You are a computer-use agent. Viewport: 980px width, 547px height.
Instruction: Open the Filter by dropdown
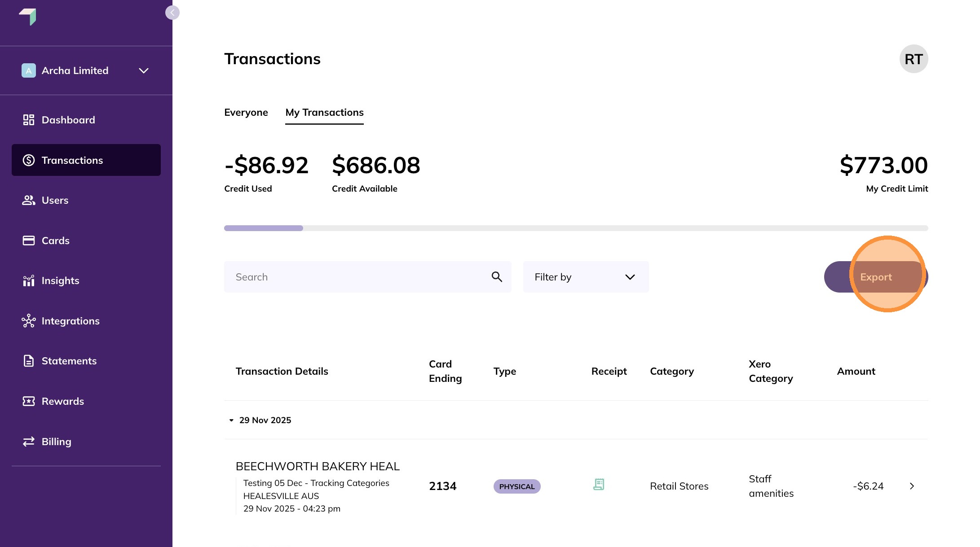(586, 277)
